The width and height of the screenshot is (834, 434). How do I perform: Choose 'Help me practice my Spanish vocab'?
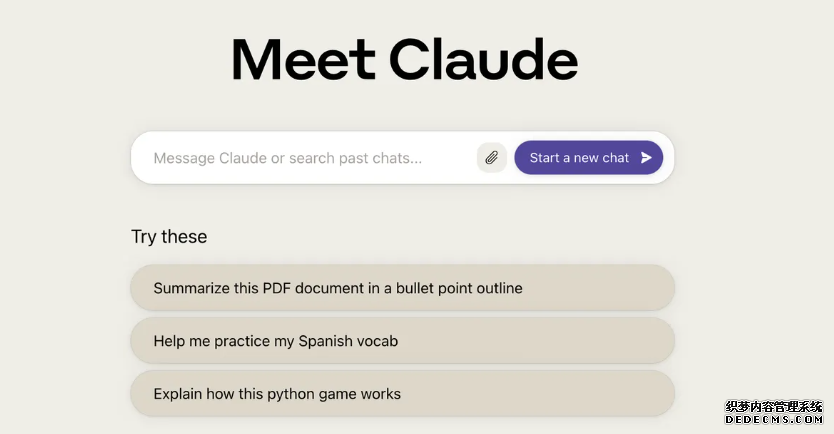(x=403, y=340)
